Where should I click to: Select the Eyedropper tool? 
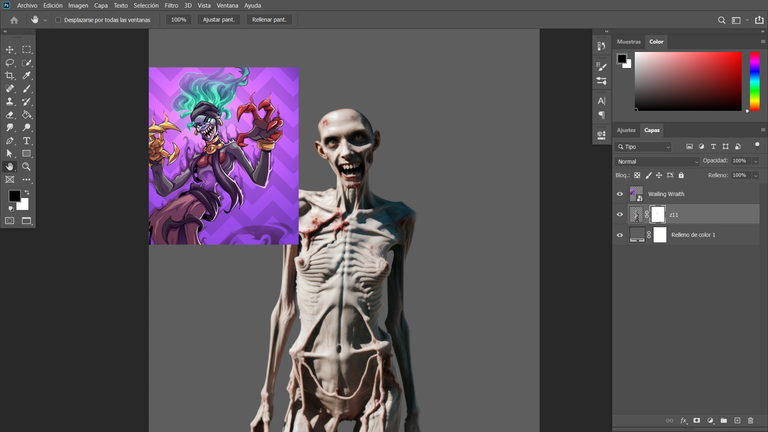[x=26, y=75]
